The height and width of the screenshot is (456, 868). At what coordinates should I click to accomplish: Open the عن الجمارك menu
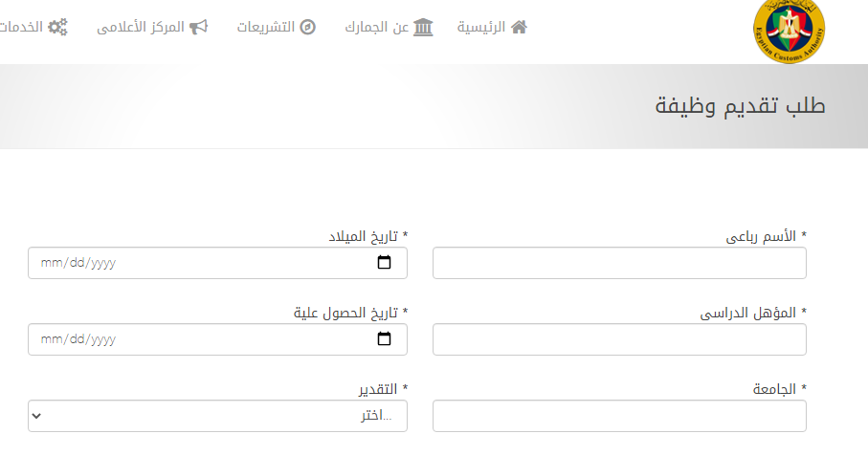(x=378, y=27)
